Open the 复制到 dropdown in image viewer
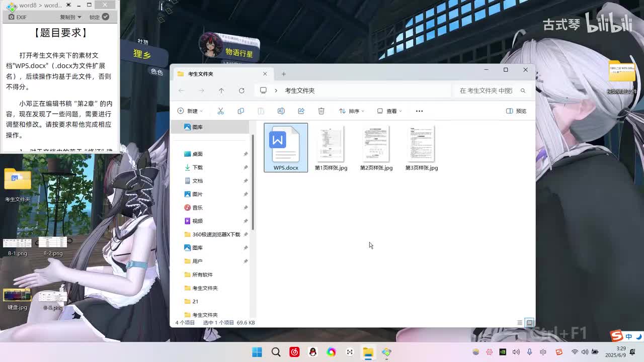Viewport: 644px width, 362px height. (x=70, y=17)
